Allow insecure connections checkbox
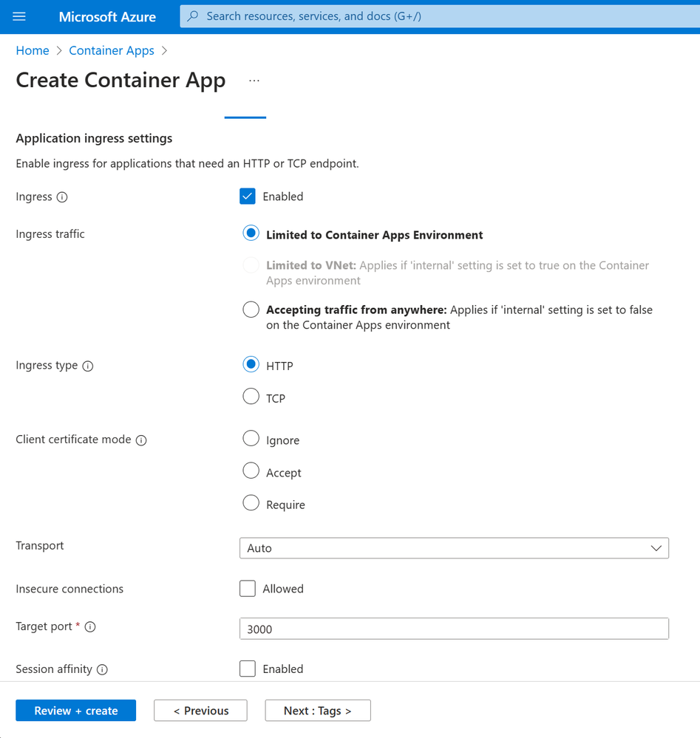The image size is (700, 738). click(x=248, y=589)
